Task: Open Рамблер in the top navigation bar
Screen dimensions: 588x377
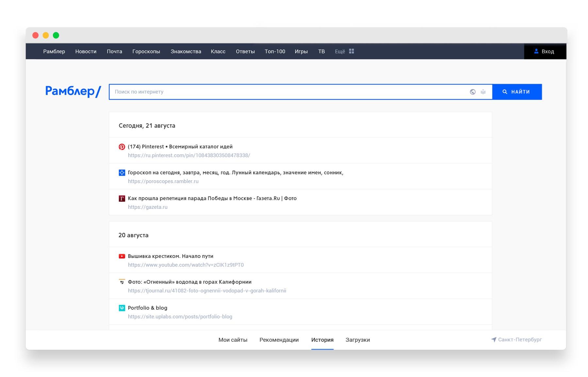Action: [54, 51]
